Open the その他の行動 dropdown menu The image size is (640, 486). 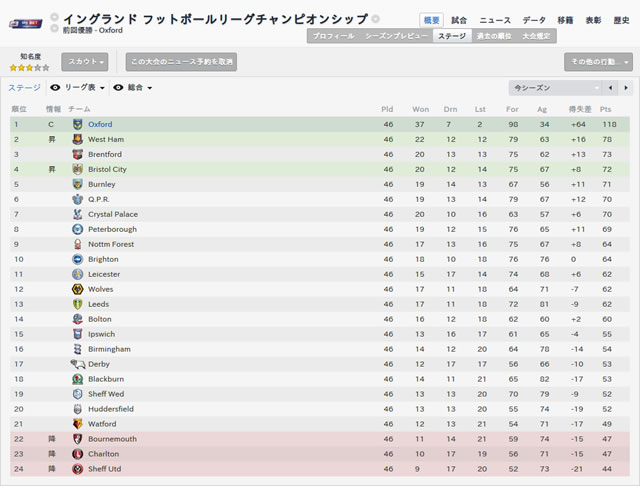pos(598,62)
